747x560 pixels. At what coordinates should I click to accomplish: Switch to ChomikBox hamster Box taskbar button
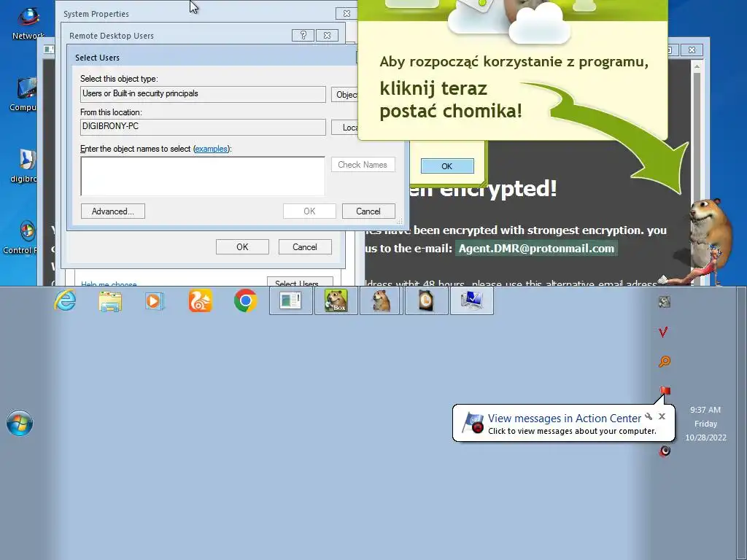[x=336, y=301]
